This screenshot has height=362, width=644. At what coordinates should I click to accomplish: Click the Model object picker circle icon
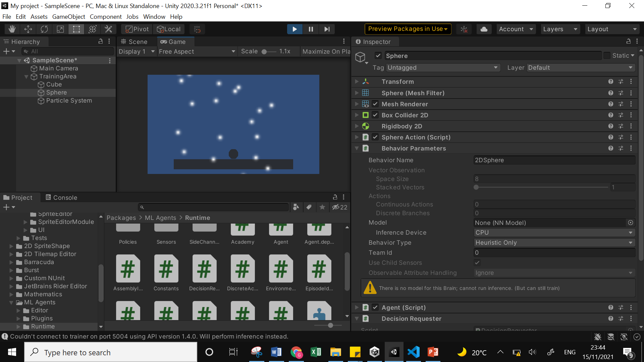coord(630,223)
